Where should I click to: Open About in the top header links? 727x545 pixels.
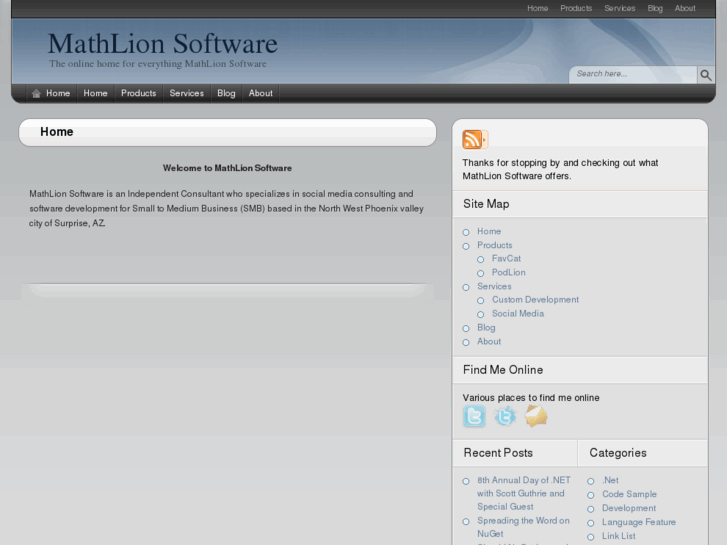[685, 8]
